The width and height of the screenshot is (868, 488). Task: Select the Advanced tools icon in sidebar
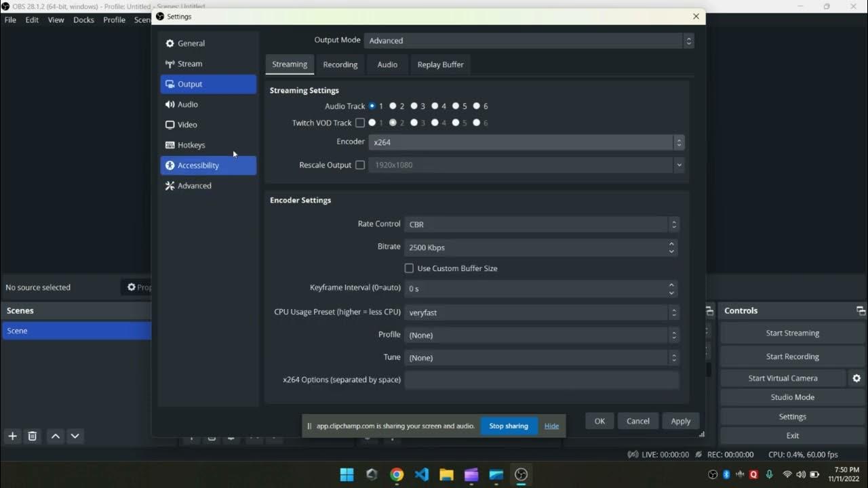(x=170, y=186)
